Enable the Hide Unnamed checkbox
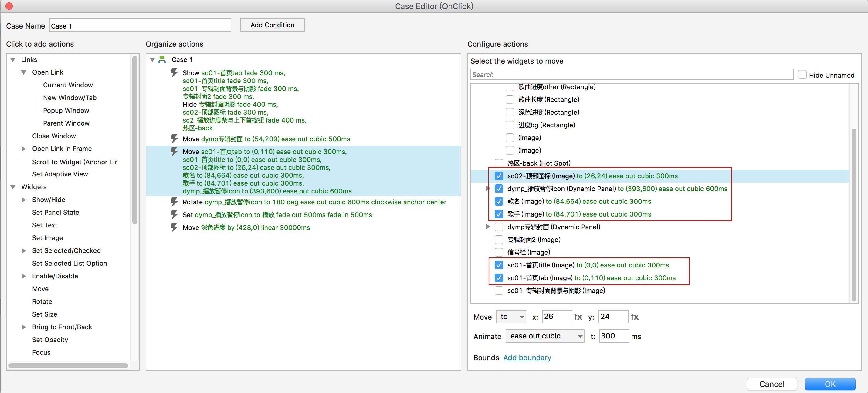 pos(802,74)
